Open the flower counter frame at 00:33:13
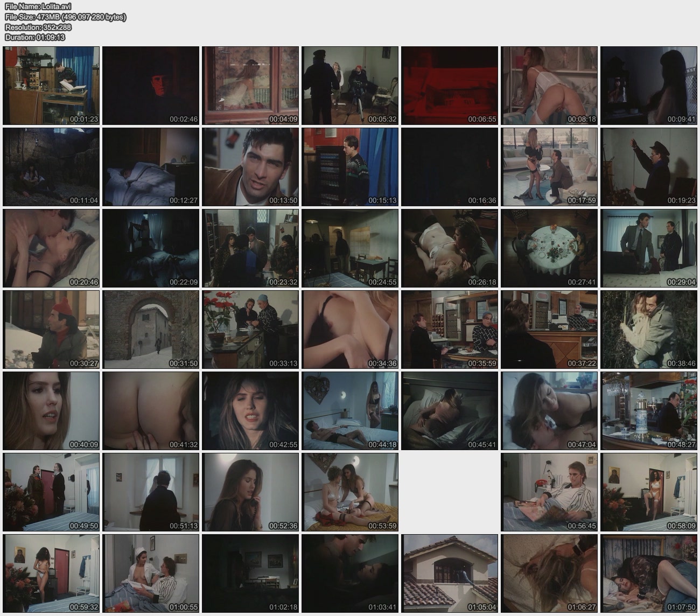 (x=250, y=330)
